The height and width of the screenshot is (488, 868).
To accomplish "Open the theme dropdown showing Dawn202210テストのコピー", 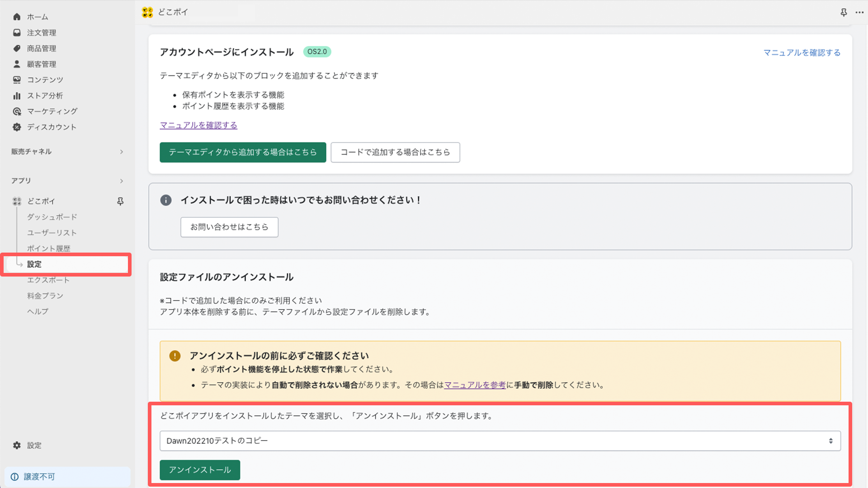I will coord(500,441).
